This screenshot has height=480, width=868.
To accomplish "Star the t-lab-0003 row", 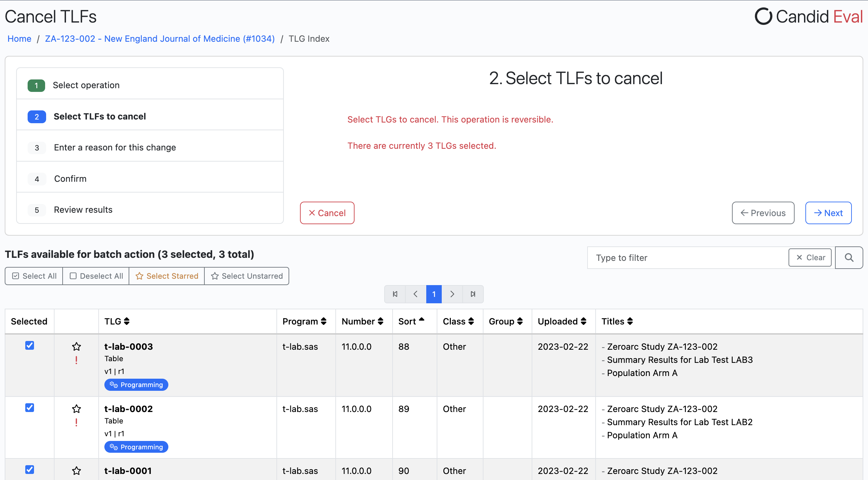I will pyautogui.click(x=76, y=346).
